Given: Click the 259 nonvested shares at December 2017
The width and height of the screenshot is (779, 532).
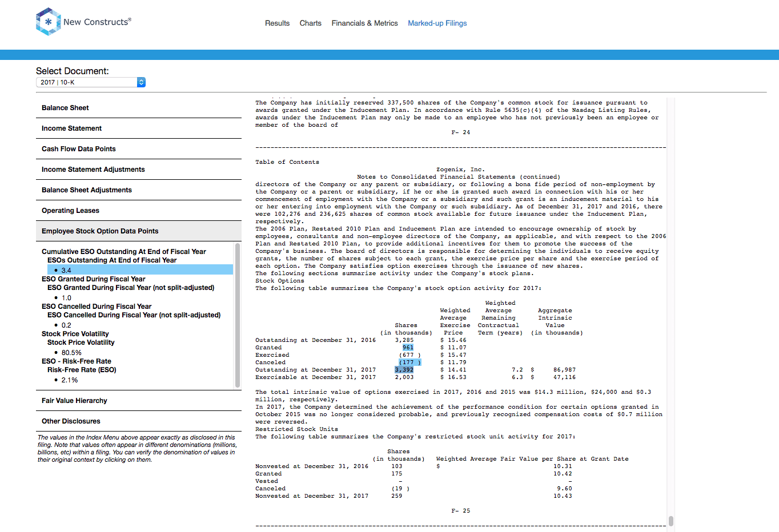Looking at the screenshot, I should [397, 496].
